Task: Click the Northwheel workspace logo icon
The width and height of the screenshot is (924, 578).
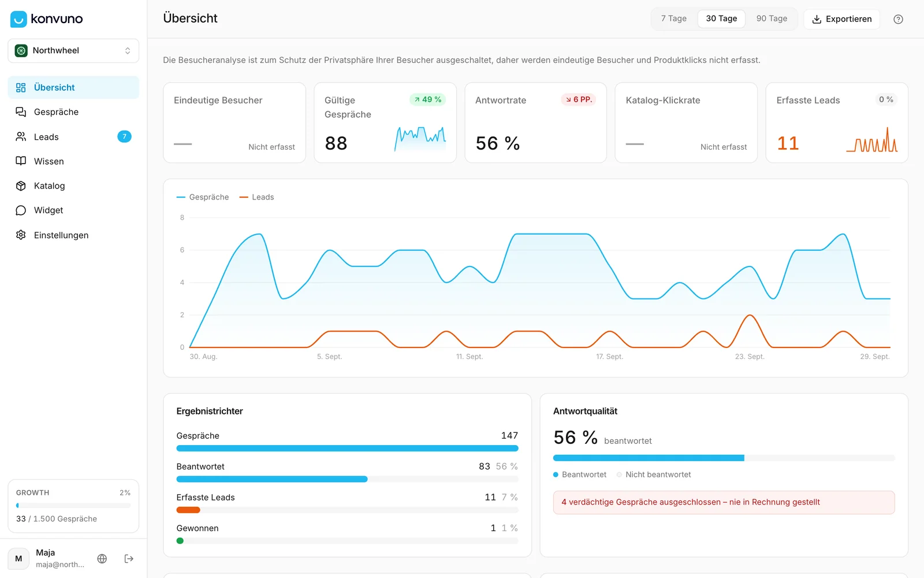Action: point(21,51)
